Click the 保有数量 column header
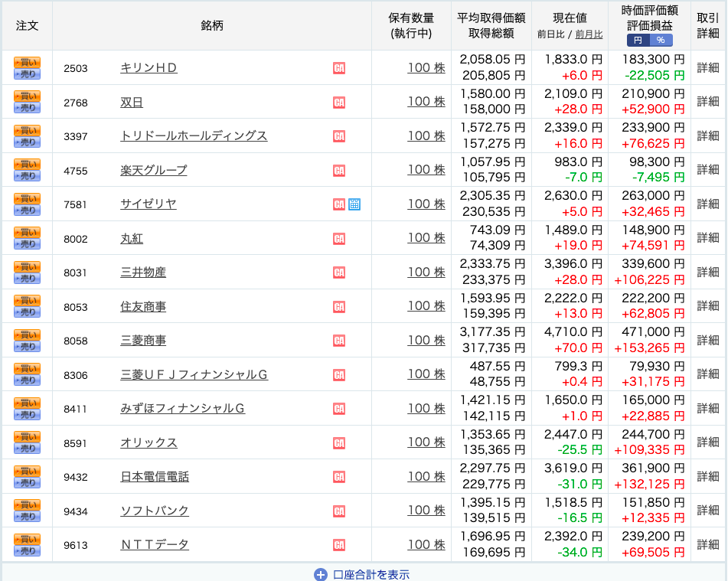728x581 pixels. click(x=411, y=25)
